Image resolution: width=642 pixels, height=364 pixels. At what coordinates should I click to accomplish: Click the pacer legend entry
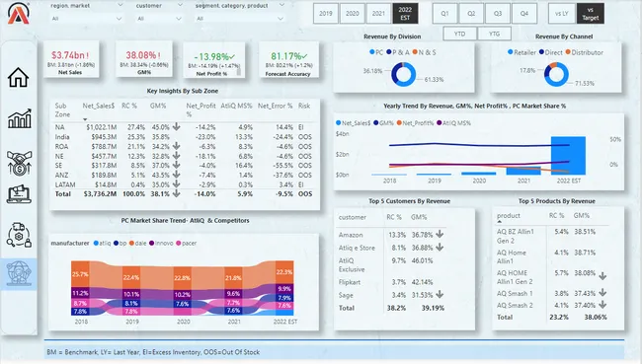[187, 243]
